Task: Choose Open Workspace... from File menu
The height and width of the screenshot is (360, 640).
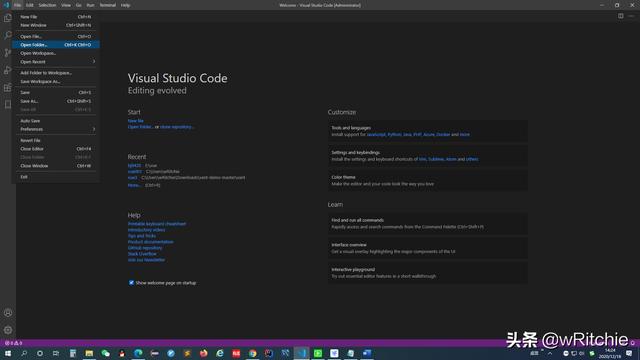Action: click(x=56, y=53)
